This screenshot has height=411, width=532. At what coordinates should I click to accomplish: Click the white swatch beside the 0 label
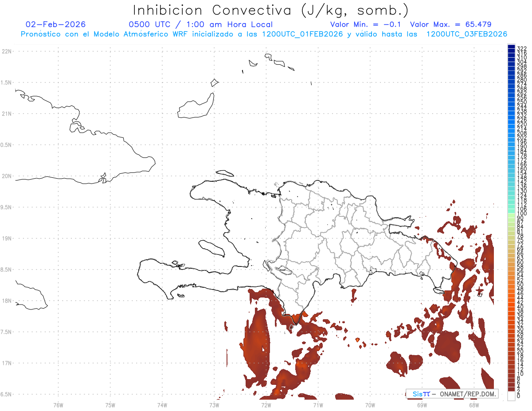511,396
